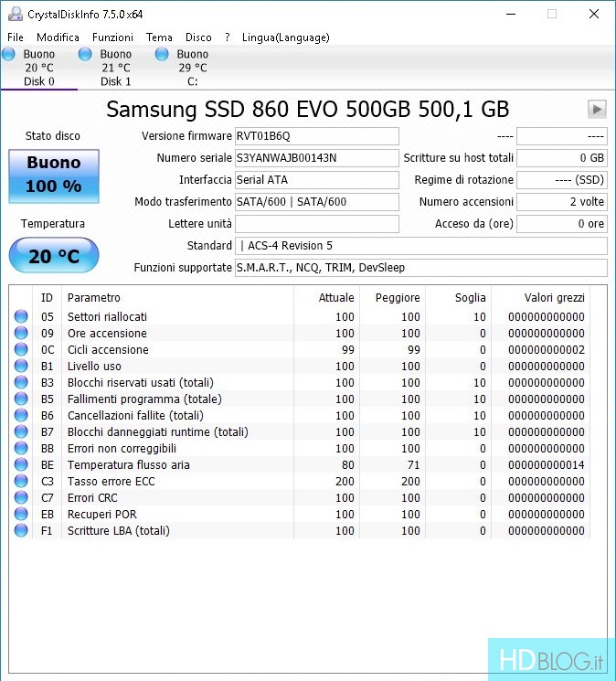The width and height of the screenshot is (616, 681).
Task: Click status icon for Temperatura flusso aria row
Action: [x=21, y=464]
